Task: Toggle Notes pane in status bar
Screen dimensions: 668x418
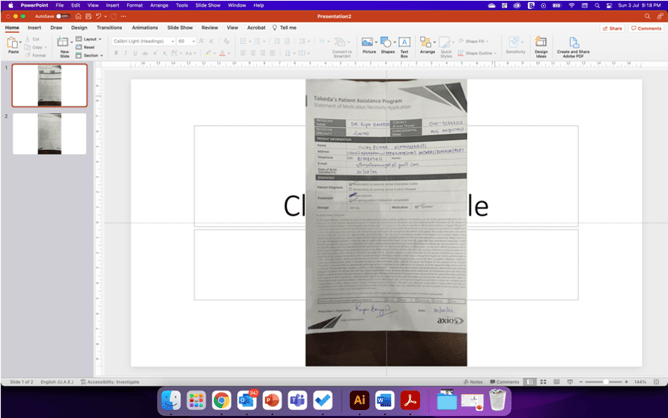Action: 473,382
